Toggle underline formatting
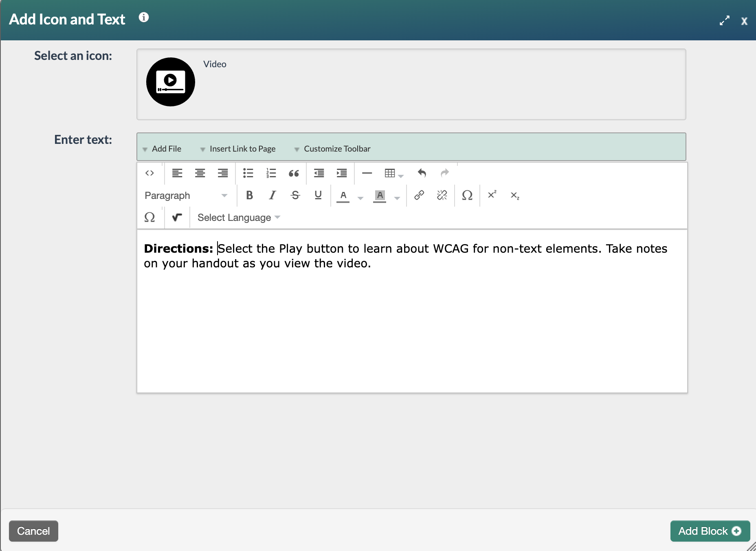Screen dimensions: 756x551 pyautogui.click(x=318, y=196)
